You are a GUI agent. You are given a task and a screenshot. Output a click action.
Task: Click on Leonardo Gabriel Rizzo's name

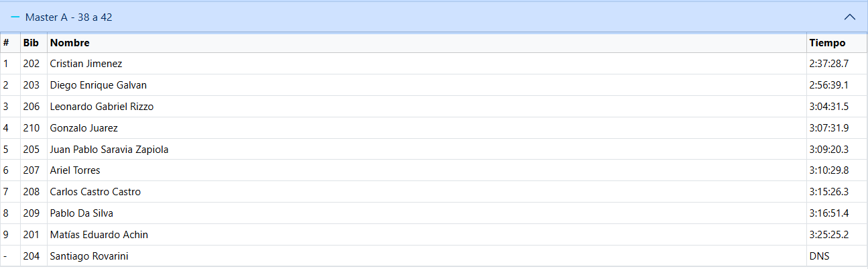click(102, 107)
